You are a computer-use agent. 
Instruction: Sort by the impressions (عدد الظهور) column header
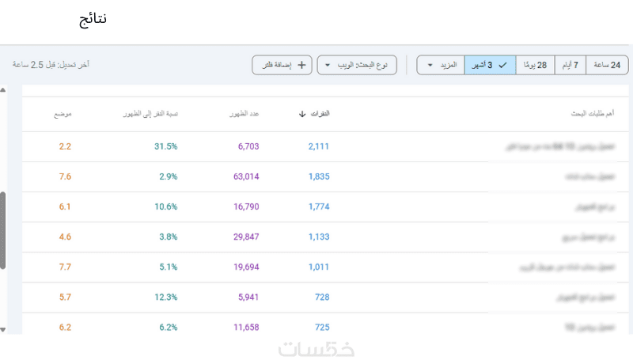[244, 114]
